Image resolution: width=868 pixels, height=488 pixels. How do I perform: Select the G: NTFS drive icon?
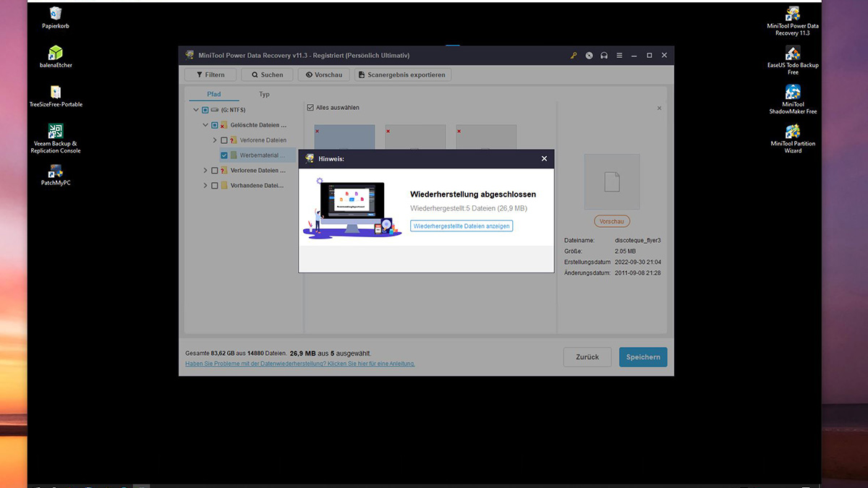(215, 110)
